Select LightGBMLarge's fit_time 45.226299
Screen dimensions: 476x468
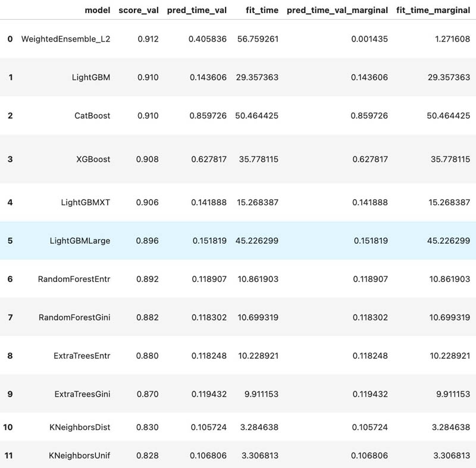pos(257,241)
